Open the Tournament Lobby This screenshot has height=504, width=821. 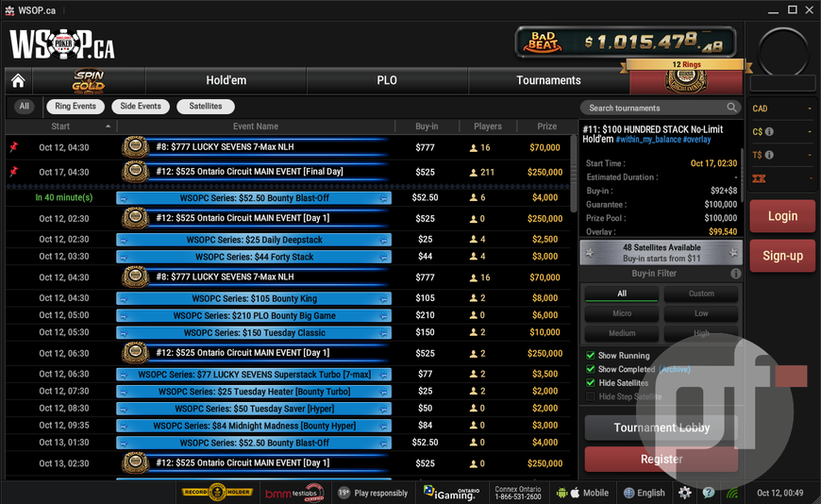[x=662, y=428]
